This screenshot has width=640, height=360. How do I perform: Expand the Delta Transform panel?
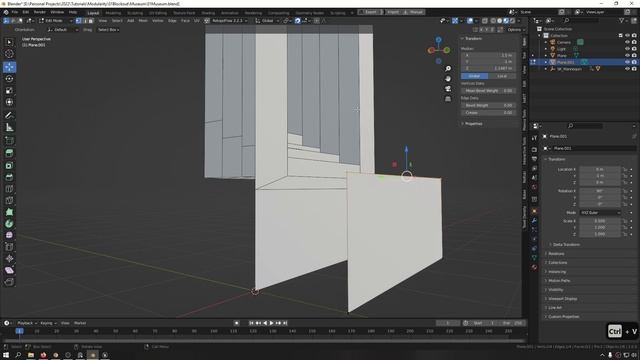[566, 244]
